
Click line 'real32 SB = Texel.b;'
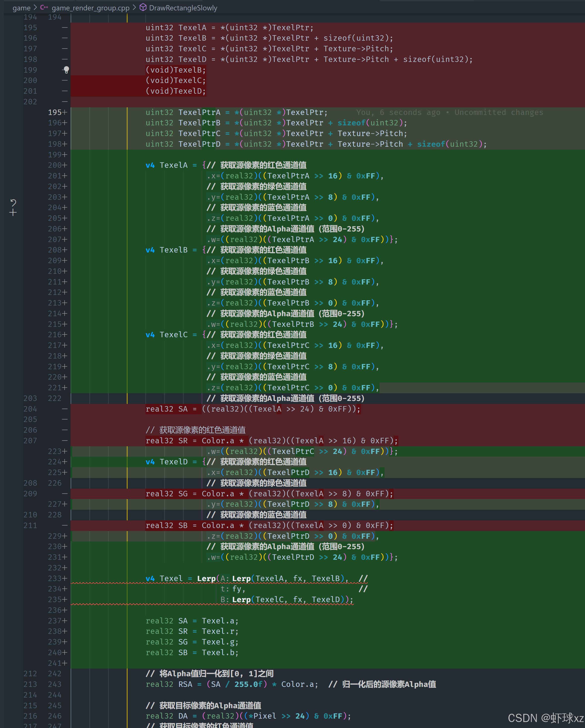point(192,652)
